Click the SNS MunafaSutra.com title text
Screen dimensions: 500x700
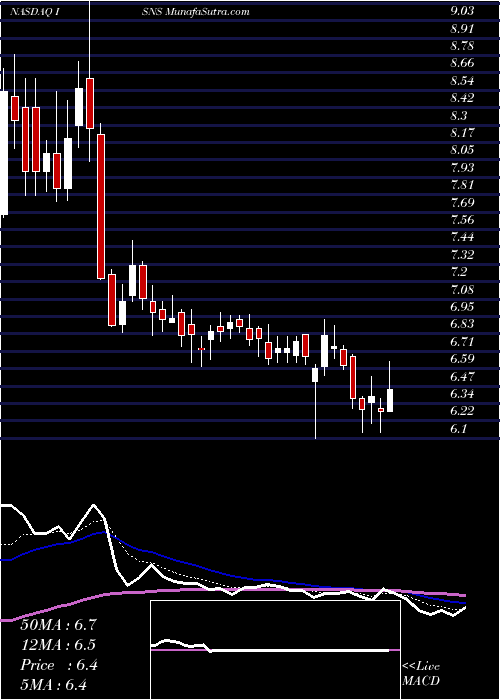coord(195,12)
